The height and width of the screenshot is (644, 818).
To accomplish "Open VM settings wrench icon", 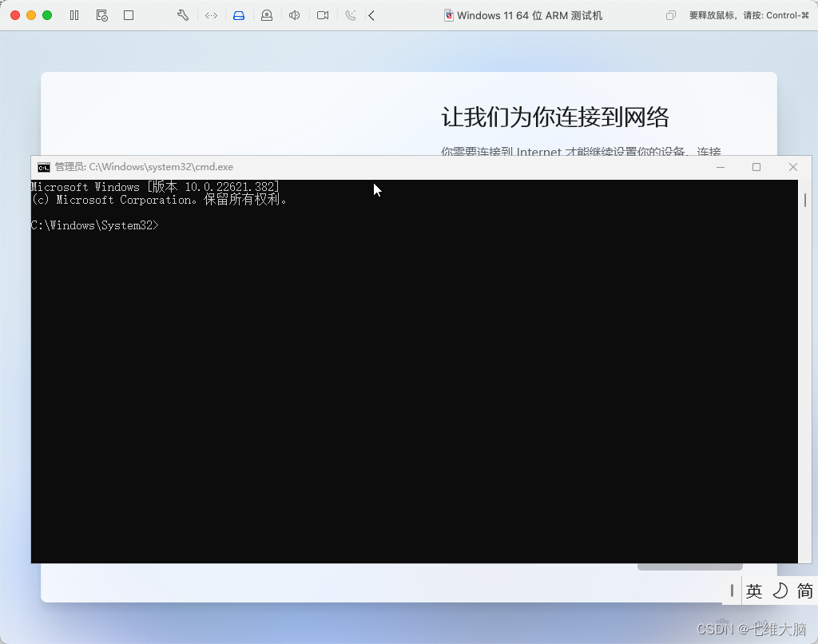I will 183,16.
